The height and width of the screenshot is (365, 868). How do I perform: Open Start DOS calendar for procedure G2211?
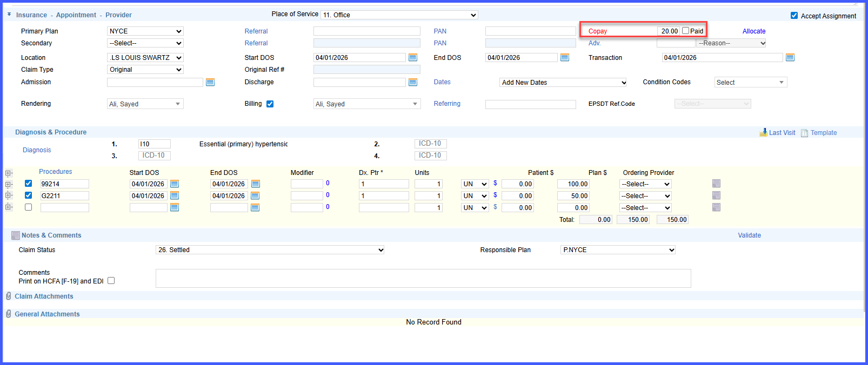click(175, 195)
